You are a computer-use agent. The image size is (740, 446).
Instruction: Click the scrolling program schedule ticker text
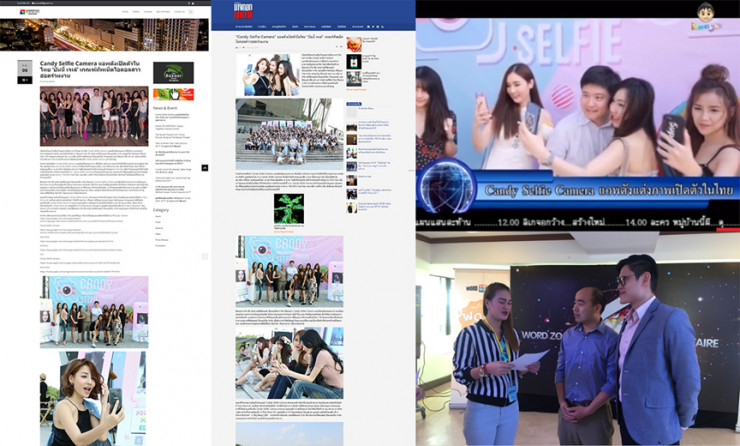pos(578,222)
